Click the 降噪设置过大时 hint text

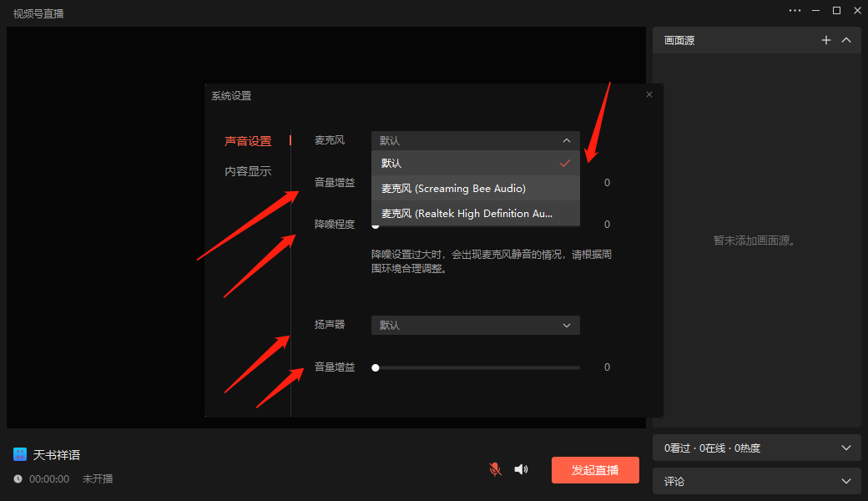pos(492,261)
